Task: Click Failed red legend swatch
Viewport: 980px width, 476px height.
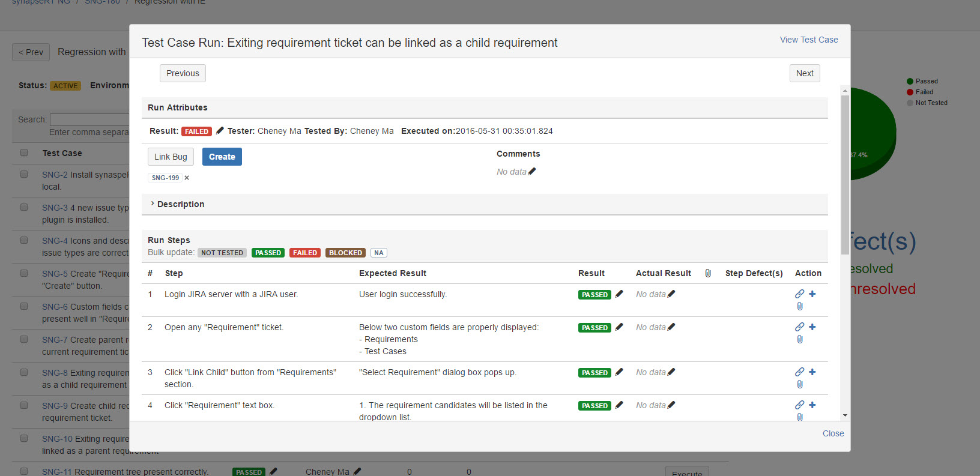Action: tap(910, 92)
